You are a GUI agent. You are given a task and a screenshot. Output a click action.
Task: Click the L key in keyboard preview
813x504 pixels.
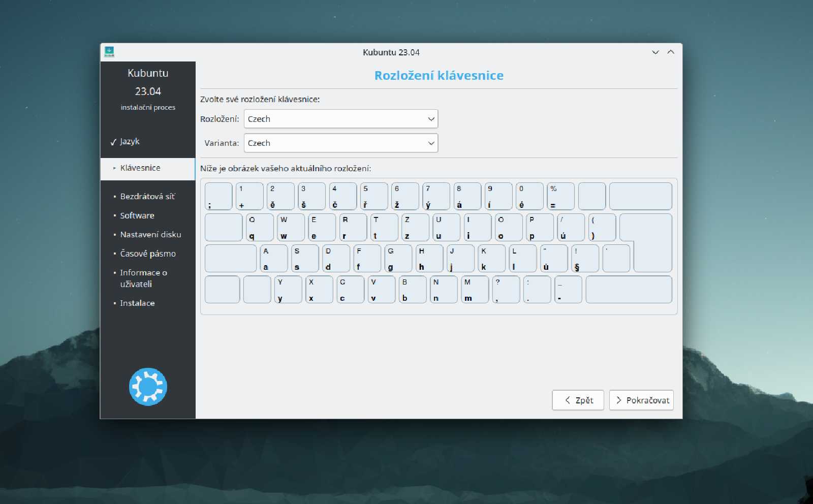(522, 258)
